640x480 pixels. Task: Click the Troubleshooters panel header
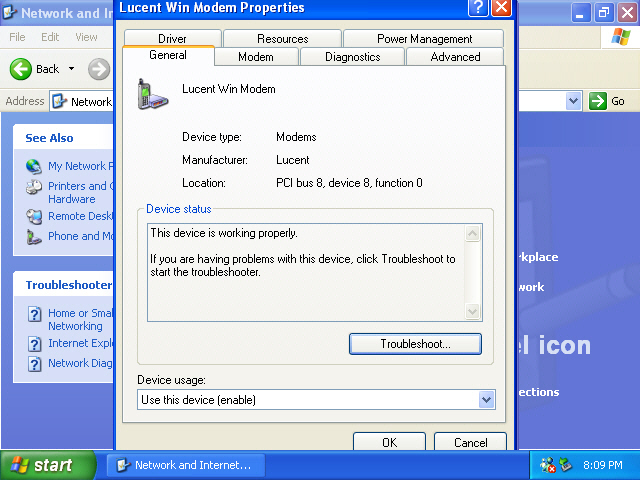(x=63, y=284)
